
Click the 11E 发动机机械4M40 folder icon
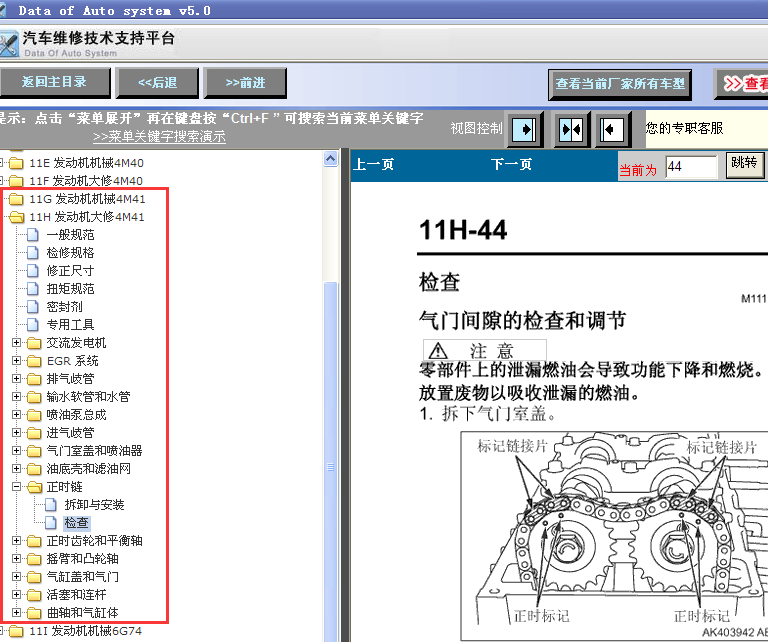pos(16,163)
